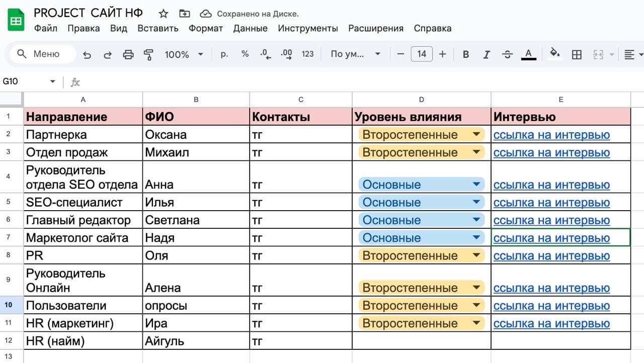
Task: Toggle italic text formatting
Action: click(x=487, y=54)
